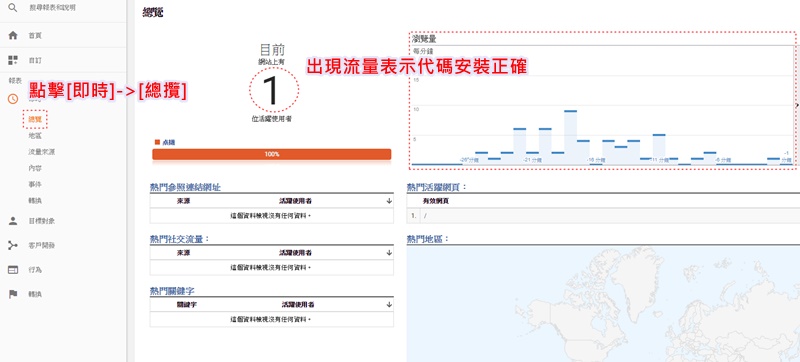
Task: Open the 事件 realtime events item
Action: point(35,184)
